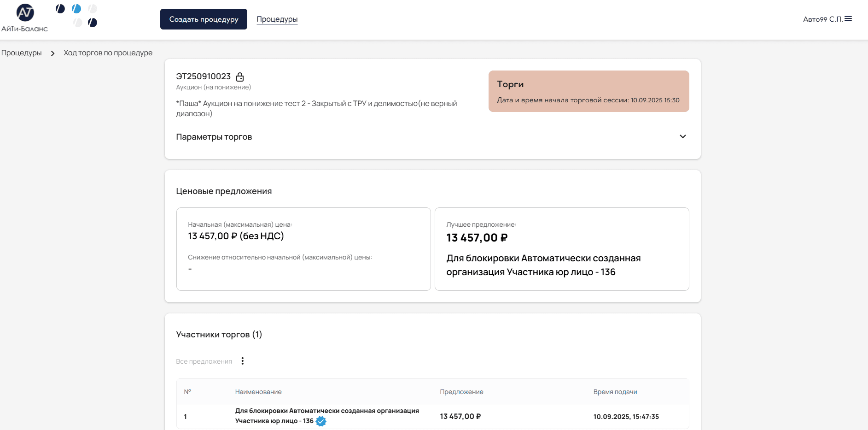Click the Предложение column header
868x430 pixels.
pyautogui.click(x=461, y=392)
